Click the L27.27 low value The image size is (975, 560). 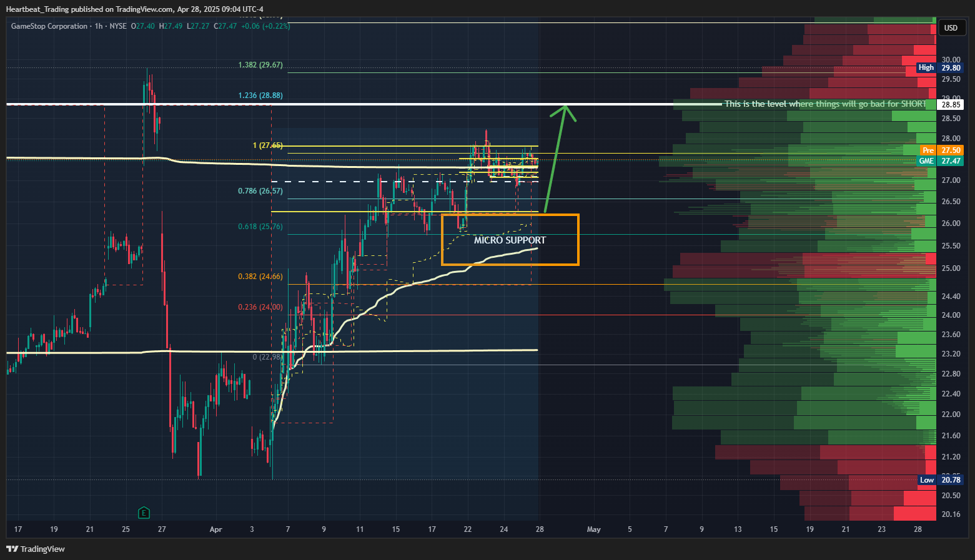click(x=198, y=26)
